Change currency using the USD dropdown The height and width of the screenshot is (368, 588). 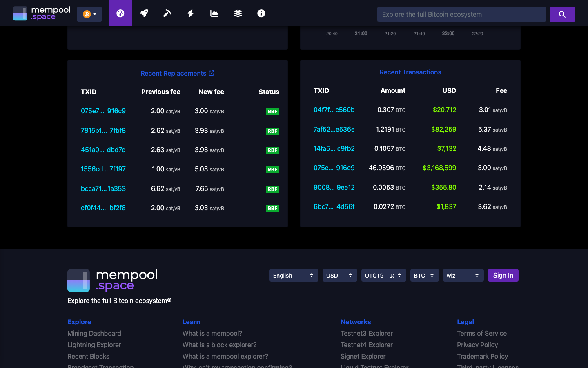click(x=339, y=275)
